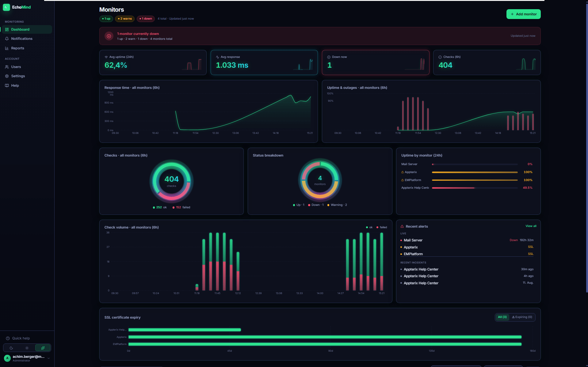Image resolution: width=588 pixels, height=367 pixels.
Task: Click the red down-alert circle icon in banner
Action: [109, 36]
